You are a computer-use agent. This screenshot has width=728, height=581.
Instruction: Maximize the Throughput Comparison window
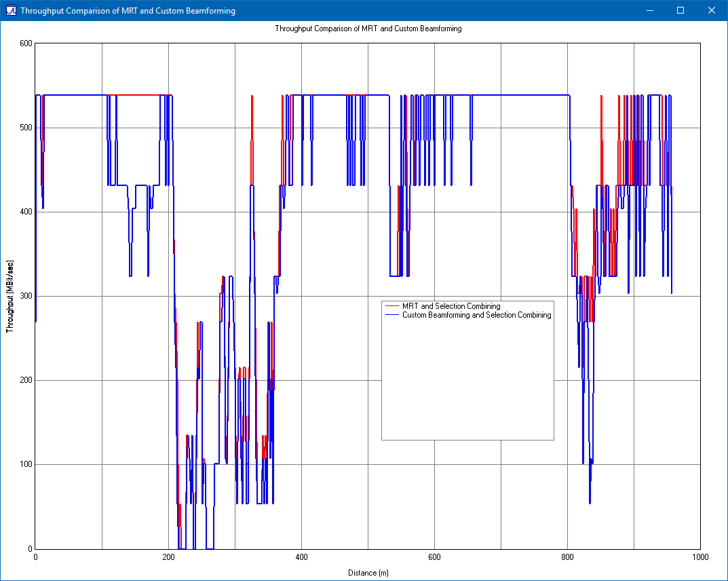[x=681, y=10]
